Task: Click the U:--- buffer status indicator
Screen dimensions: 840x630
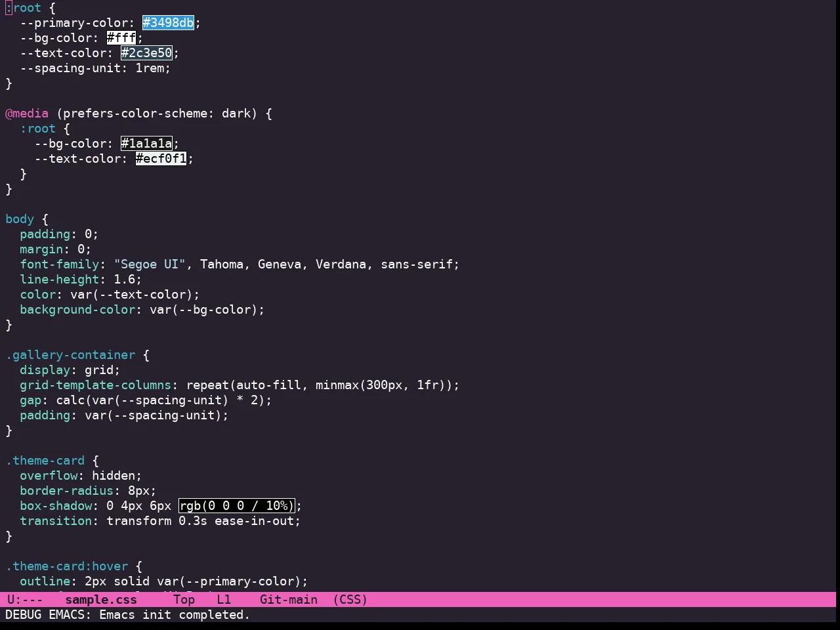Action: [25, 600]
